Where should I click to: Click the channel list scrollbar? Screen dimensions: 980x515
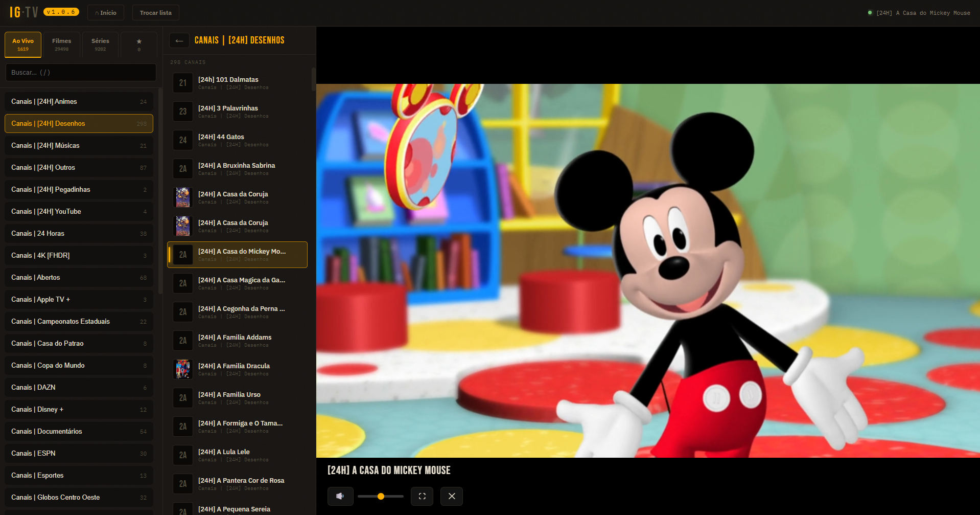pyautogui.click(x=313, y=79)
